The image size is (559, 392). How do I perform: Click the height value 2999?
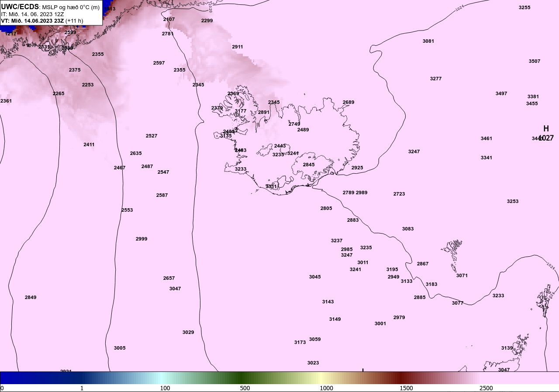[141, 239]
